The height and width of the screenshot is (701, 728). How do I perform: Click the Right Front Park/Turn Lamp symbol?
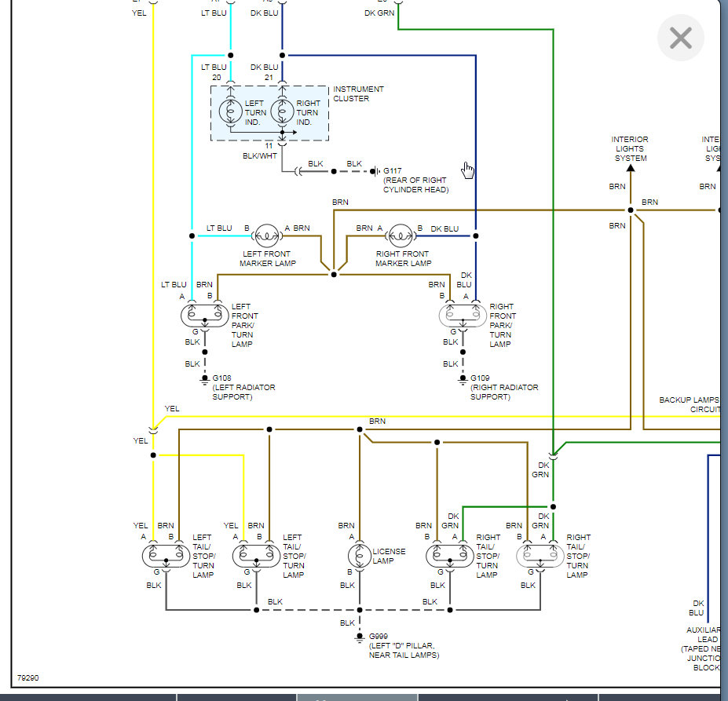(x=463, y=315)
